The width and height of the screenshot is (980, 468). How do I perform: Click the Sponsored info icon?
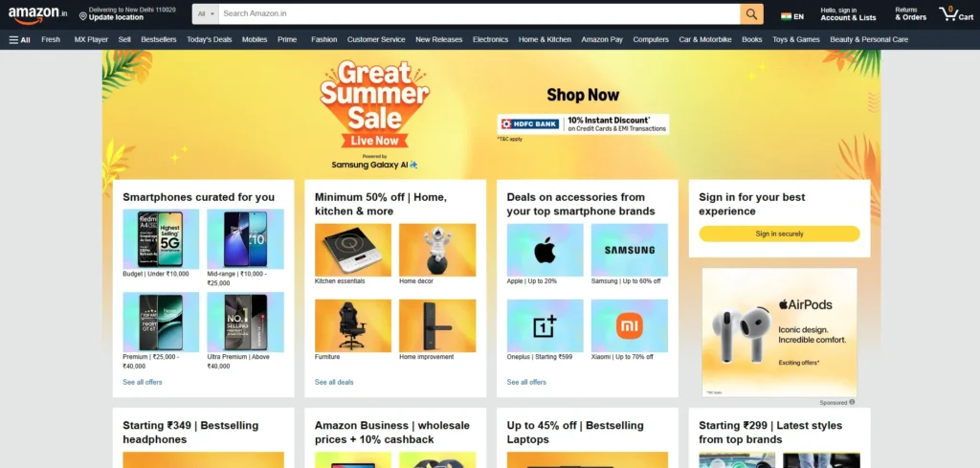click(852, 402)
